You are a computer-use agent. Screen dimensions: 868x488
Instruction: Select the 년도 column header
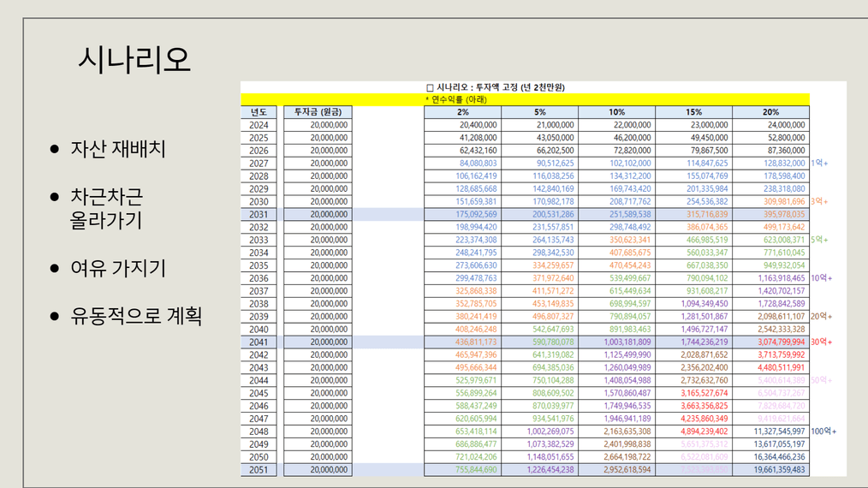click(259, 112)
